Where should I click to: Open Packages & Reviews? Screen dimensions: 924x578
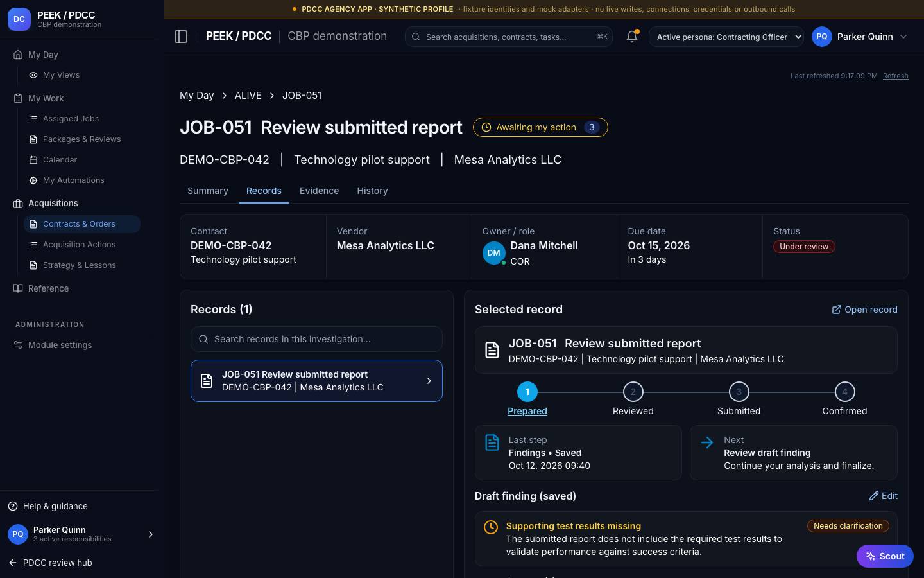tap(81, 139)
